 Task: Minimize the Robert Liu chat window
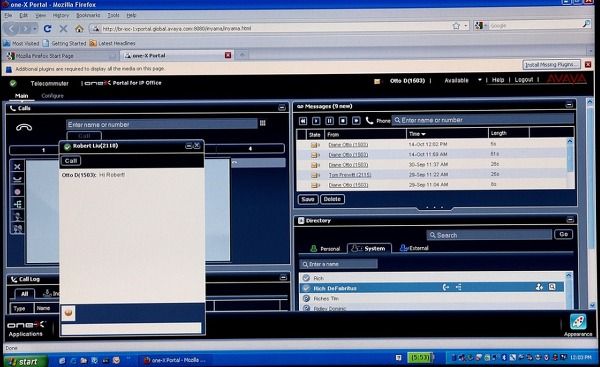click(x=188, y=146)
